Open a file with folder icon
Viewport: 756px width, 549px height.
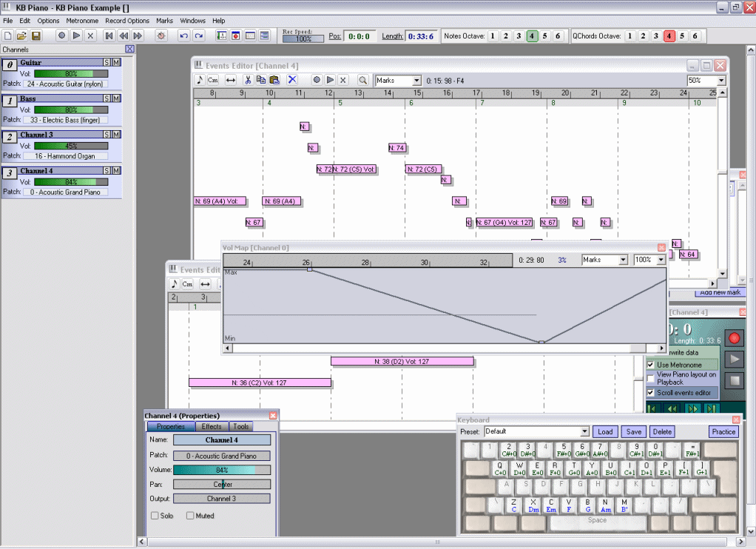pyautogui.click(x=21, y=36)
